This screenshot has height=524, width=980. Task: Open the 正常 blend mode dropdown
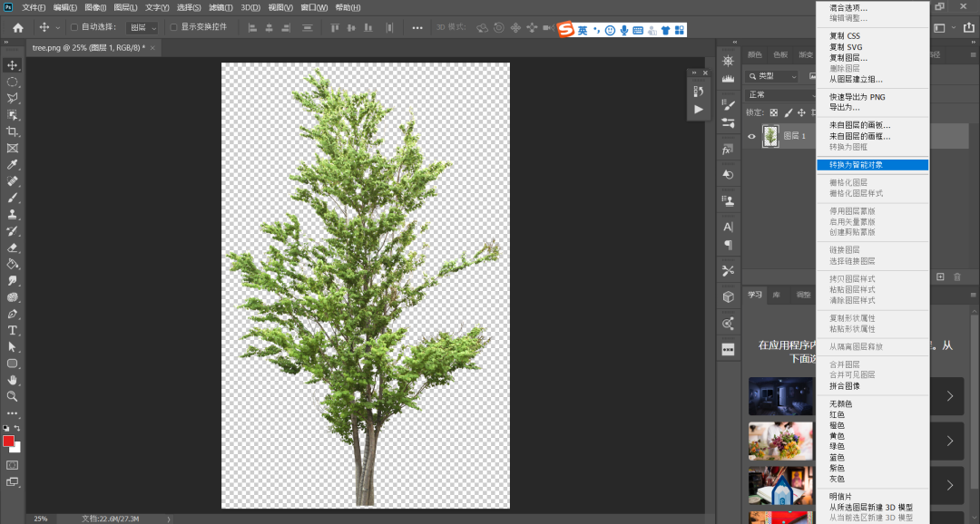781,95
